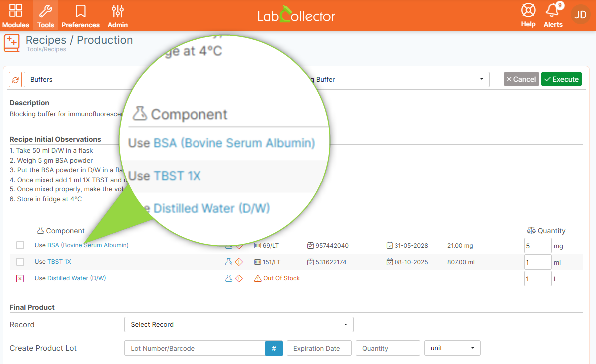Viewport: 596px width, 364px height.
Task: Click lot icon next to 531622174
Action: (x=311, y=262)
